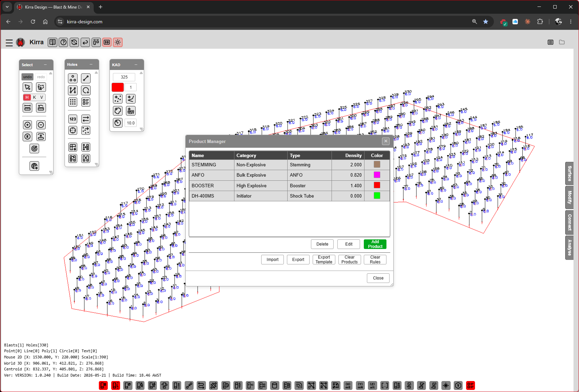This screenshot has width=579, height=392.
Task: Open the globe settings icon
Action: pyautogui.click(x=34, y=166)
